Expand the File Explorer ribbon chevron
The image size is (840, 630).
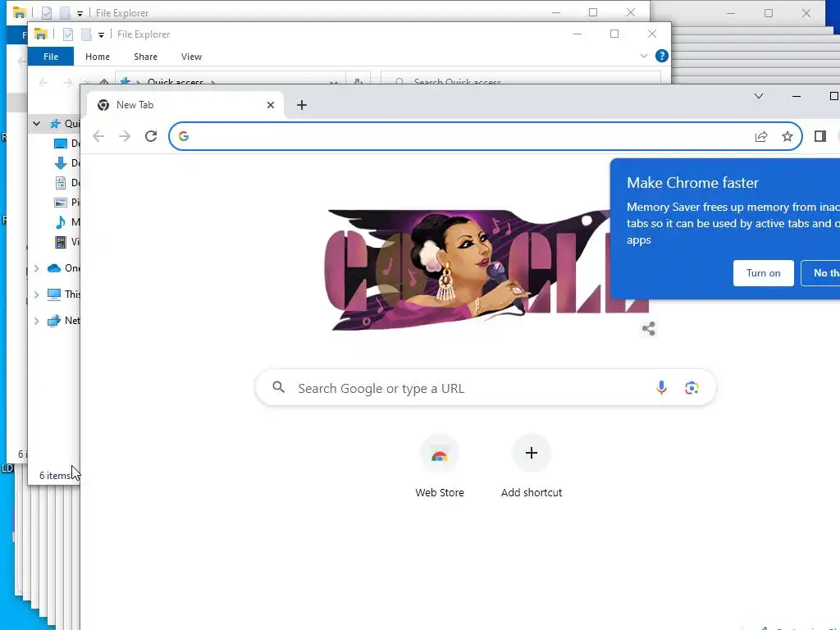point(643,56)
